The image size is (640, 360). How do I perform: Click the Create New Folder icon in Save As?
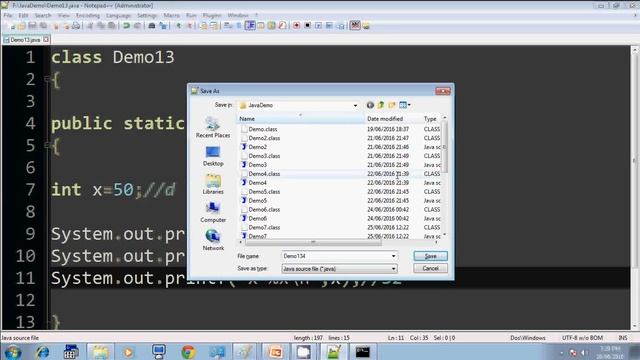coord(392,105)
